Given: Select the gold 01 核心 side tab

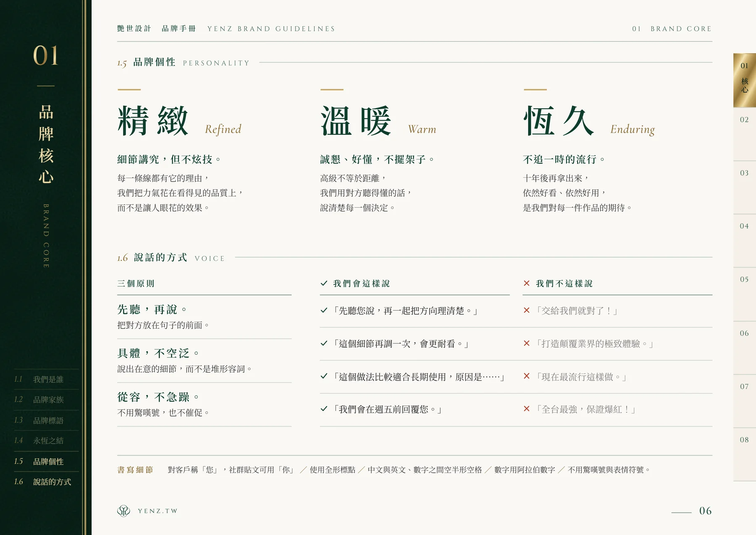Looking at the screenshot, I should pos(745,80).
